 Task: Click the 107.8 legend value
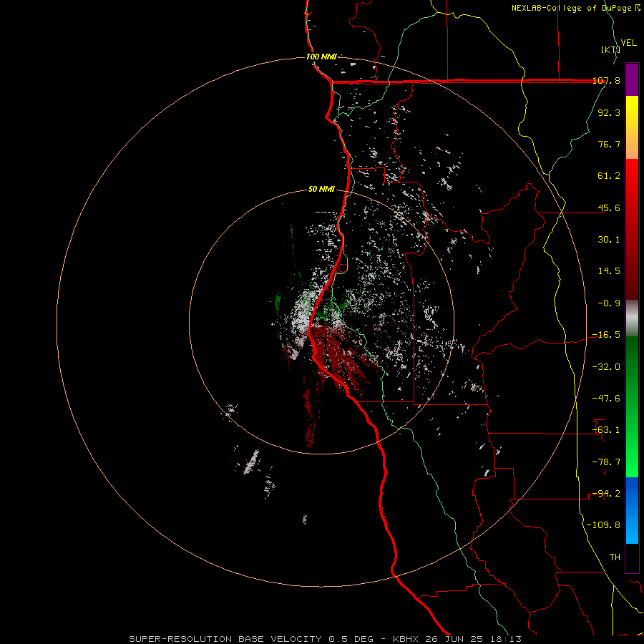click(x=606, y=80)
